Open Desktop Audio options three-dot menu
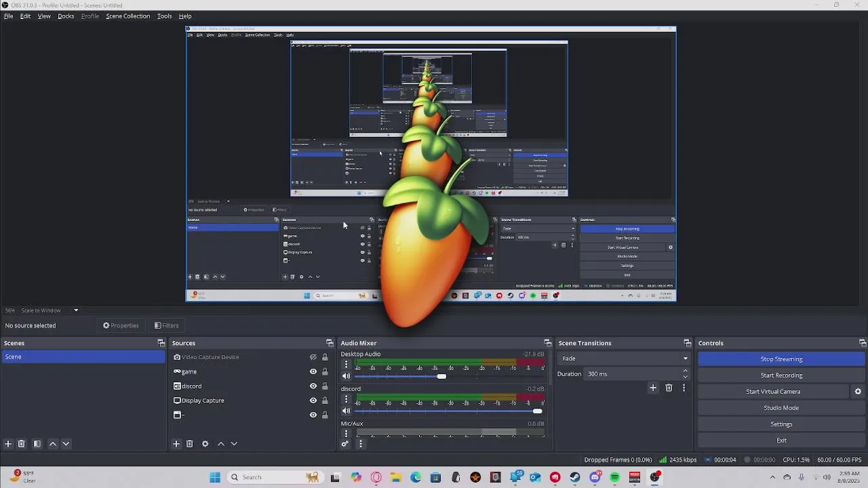 346,364
